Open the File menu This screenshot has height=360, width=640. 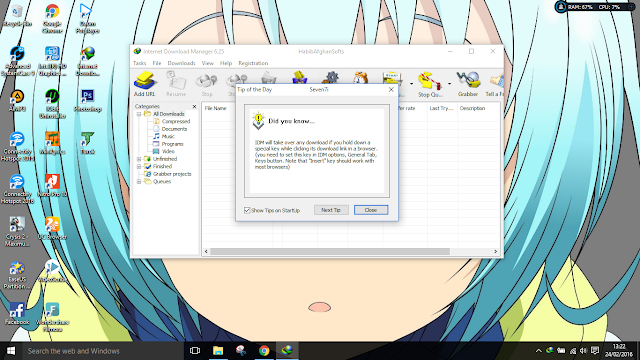(x=157, y=63)
